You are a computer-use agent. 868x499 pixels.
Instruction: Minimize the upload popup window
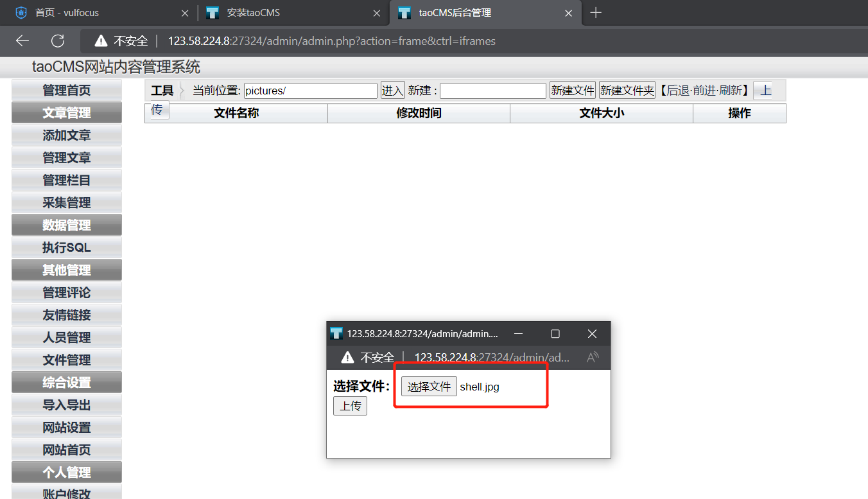tap(519, 333)
